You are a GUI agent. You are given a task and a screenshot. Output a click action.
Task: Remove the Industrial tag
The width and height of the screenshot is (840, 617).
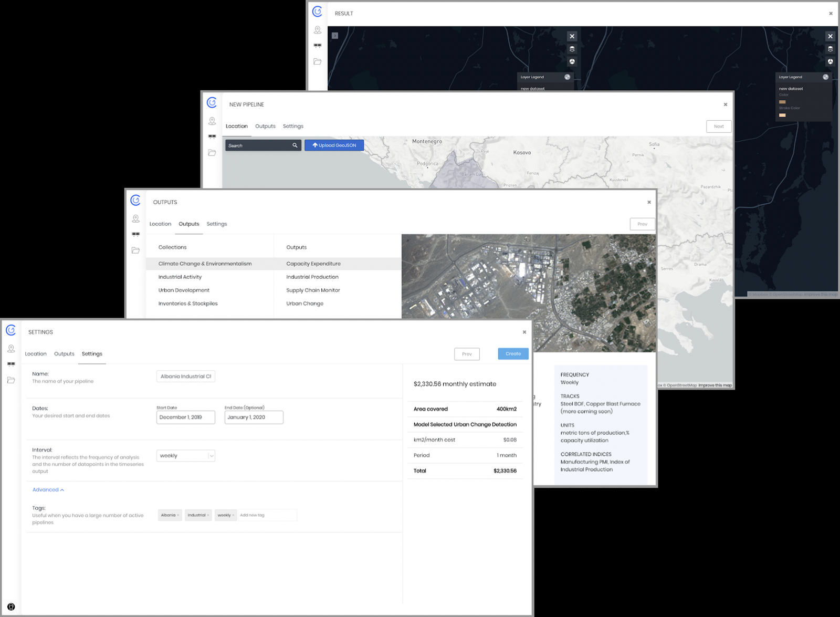coord(208,515)
